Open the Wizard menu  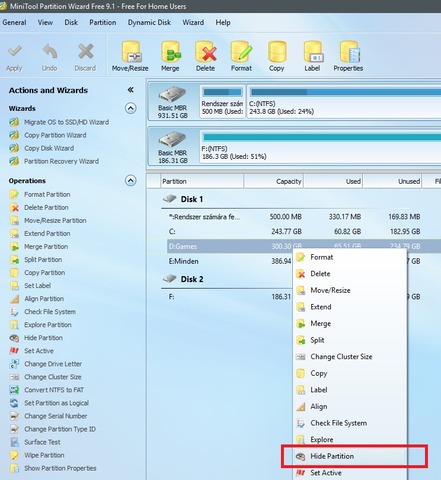[x=193, y=22]
